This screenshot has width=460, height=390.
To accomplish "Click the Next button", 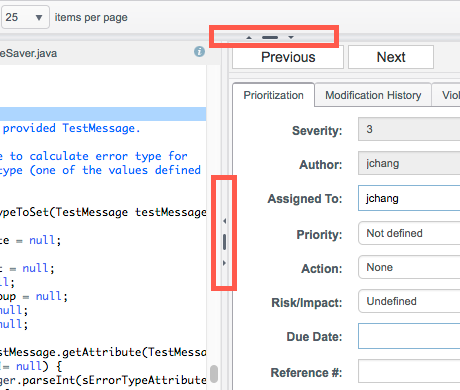I will (x=391, y=57).
